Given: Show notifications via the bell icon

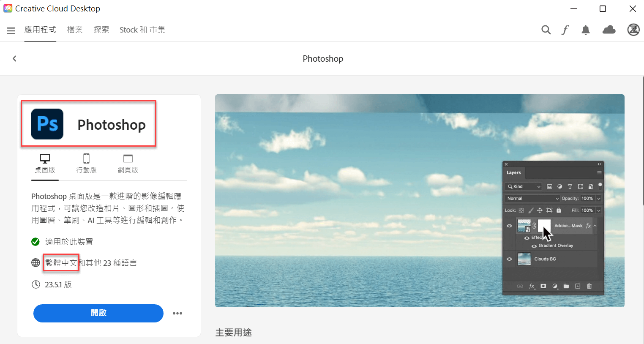Looking at the screenshot, I should coord(586,30).
